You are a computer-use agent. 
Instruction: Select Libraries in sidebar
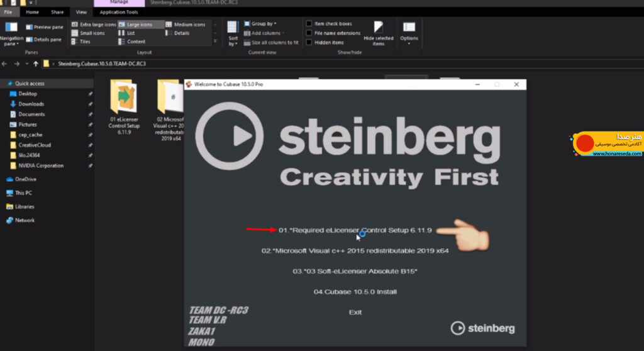coord(25,207)
